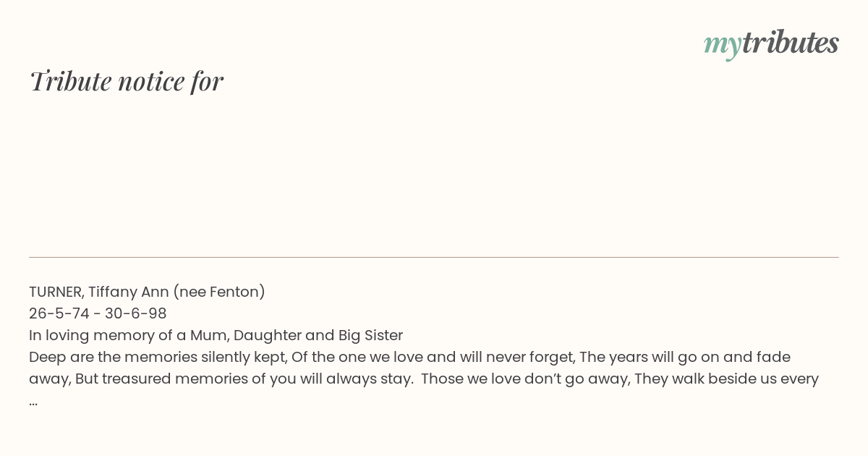The image size is (868, 456).
Task: Click the mytributes logo
Action: [x=771, y=43]
